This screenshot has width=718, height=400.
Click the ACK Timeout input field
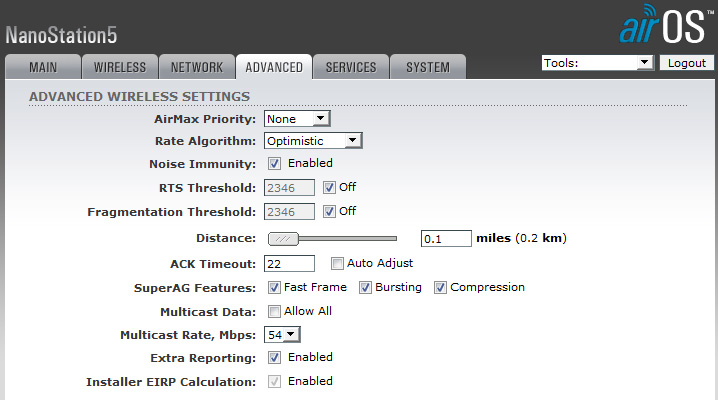[x=289, y=263]
